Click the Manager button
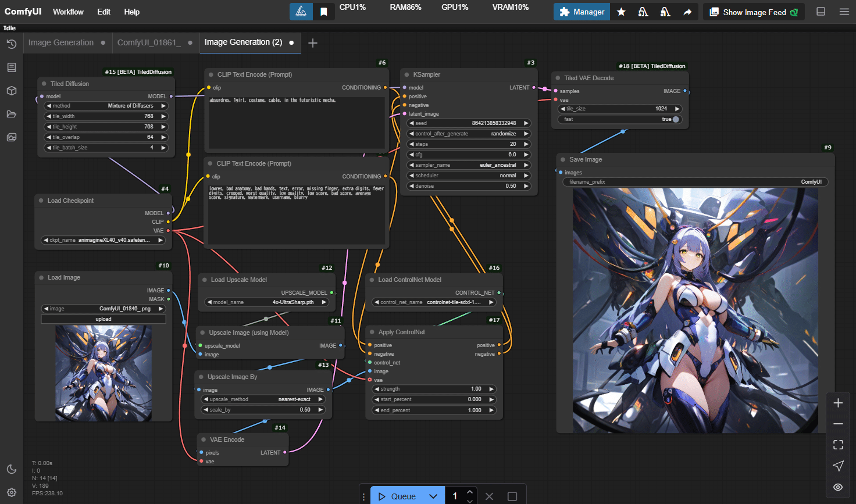Screen dimensions: 856x504 582,12
